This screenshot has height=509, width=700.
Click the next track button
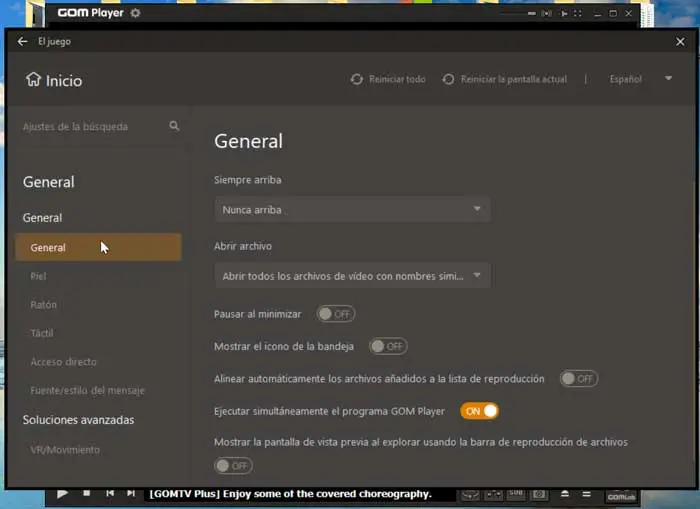point(131,493)
